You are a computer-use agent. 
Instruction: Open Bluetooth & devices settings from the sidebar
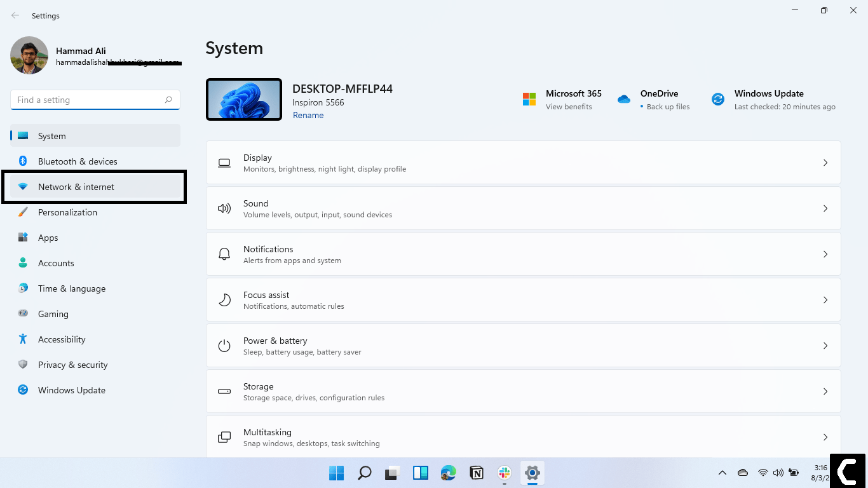point(77,161)
